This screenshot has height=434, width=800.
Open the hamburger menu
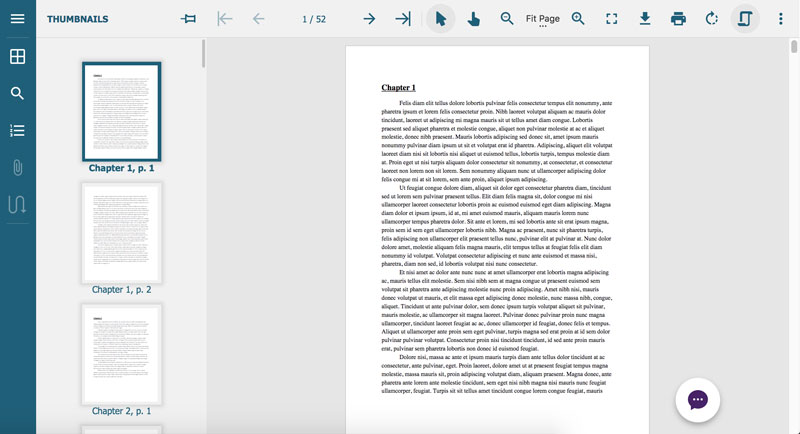pyautogui.click(x=17, y=19)
